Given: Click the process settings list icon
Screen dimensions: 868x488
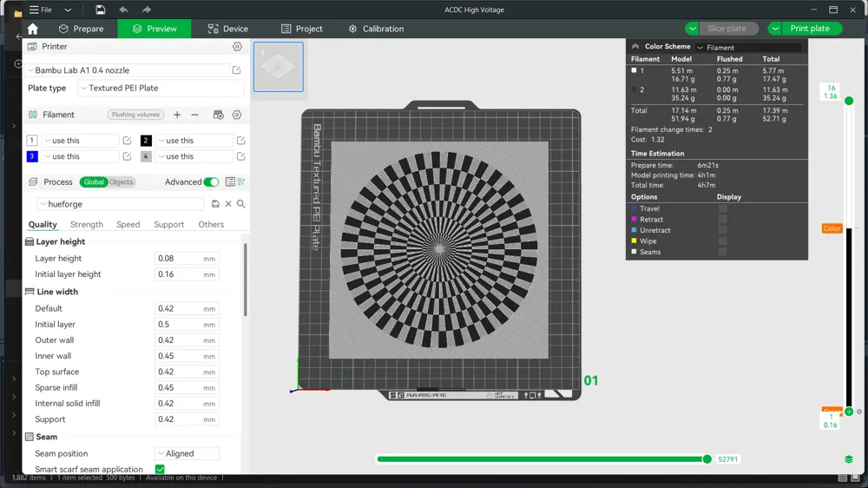Looking at the screenshot, I should (230, 181).
